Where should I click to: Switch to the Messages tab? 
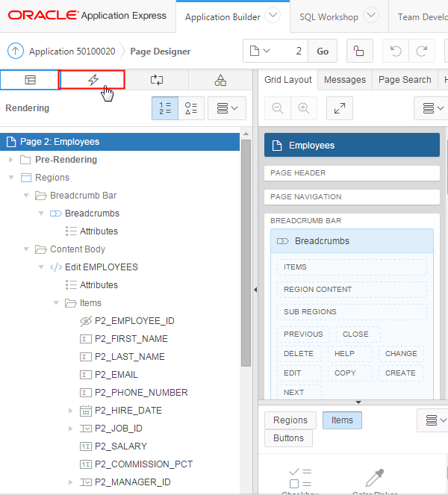pos(345,80)
